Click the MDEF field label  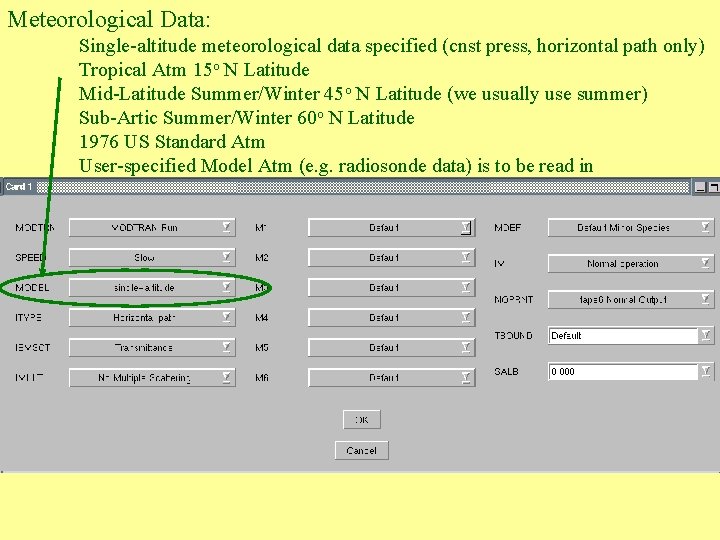[x=507, y=228]
